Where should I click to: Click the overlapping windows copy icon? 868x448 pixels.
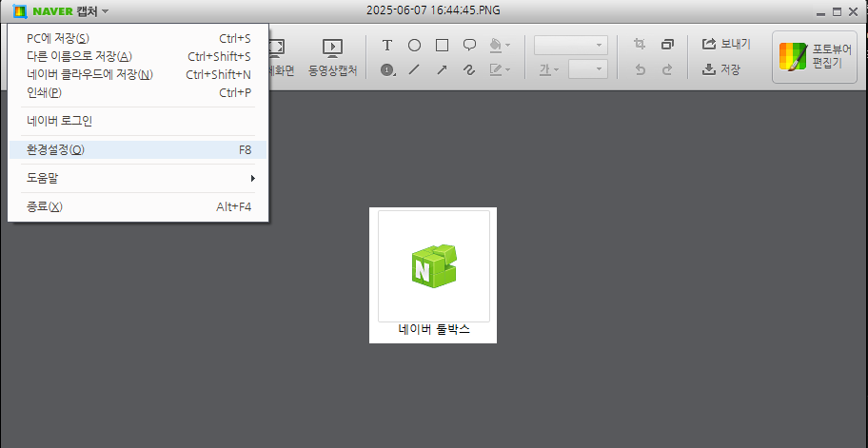click(667, 45)
